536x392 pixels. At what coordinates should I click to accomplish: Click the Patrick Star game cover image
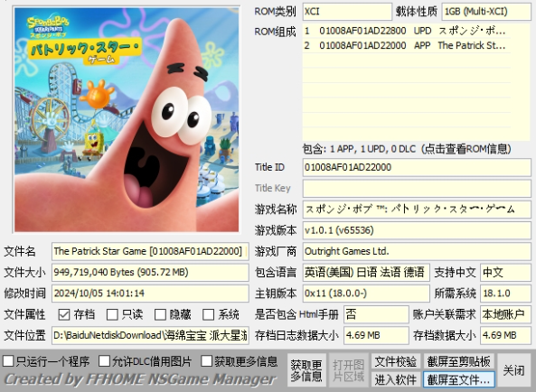tap(127, 119)
